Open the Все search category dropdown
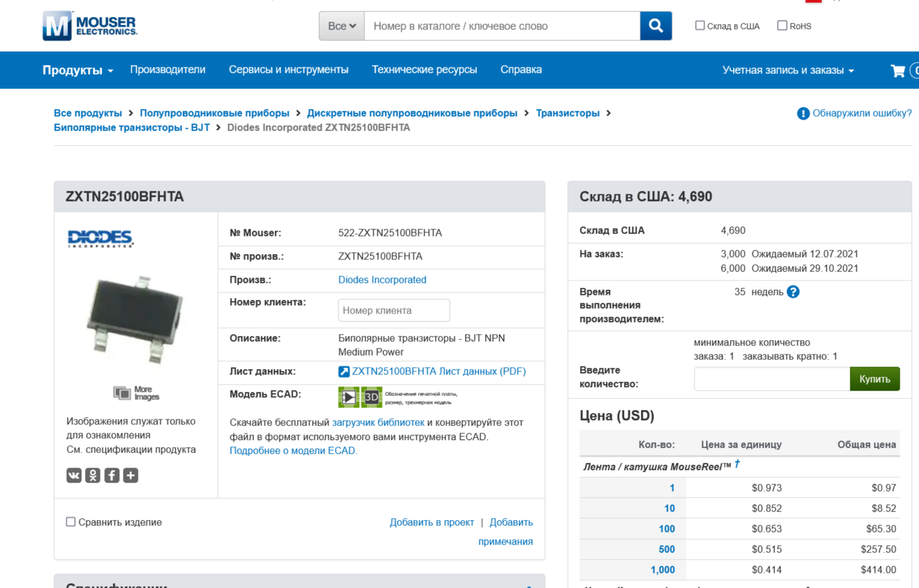Image resolution: width=919 pixels, height=588 pixels. (341, 26)
